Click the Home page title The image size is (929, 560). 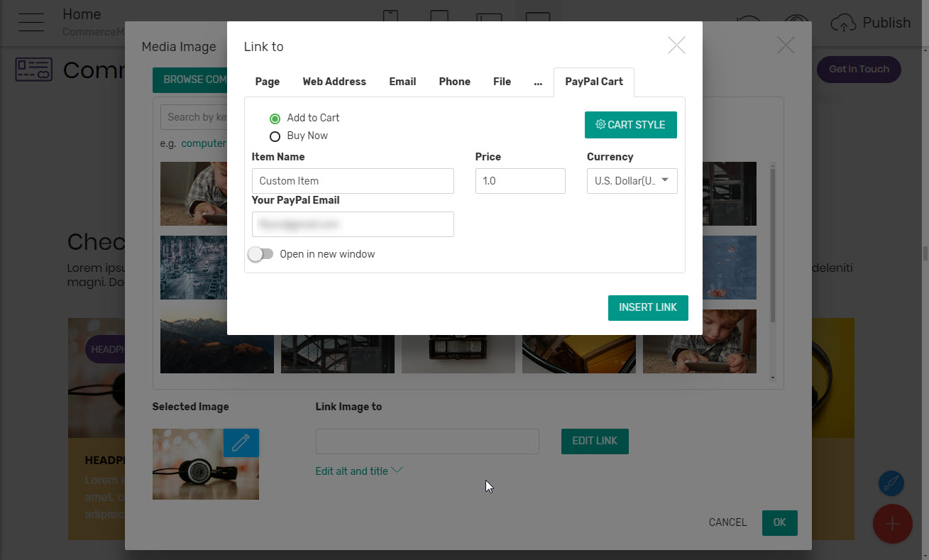(82, 14)
